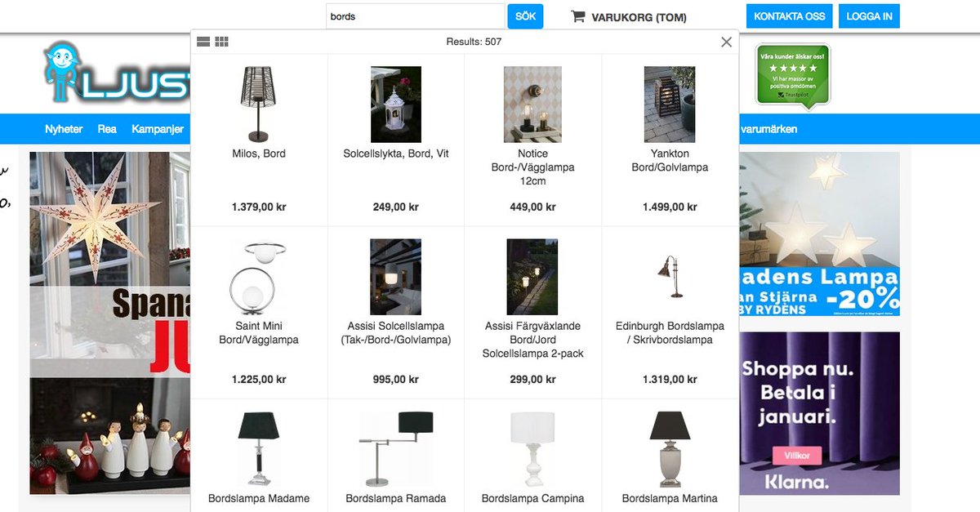Click the SÖK search button
The image size is (980, 512).
tap(526, 16)
